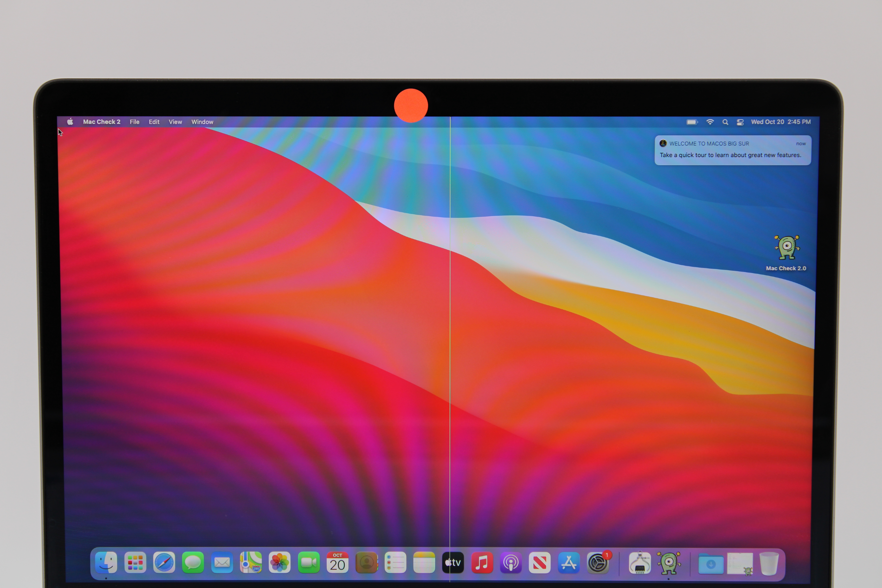
Task: Open Finder from the Dock
Action: pos(106,563)
